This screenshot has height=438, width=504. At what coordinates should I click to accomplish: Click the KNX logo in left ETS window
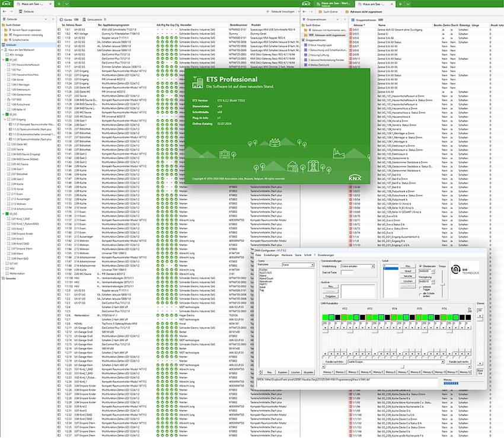(x=6, y=4)
